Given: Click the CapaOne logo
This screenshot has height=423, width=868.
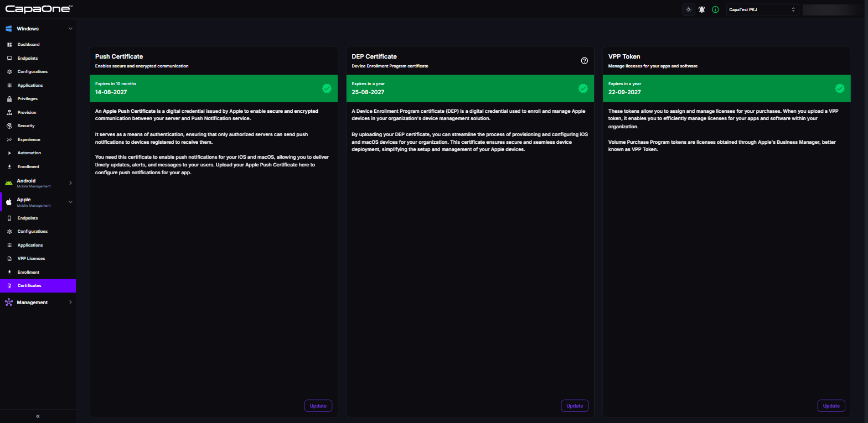Looking at the screenshot, I should (38, 8).
